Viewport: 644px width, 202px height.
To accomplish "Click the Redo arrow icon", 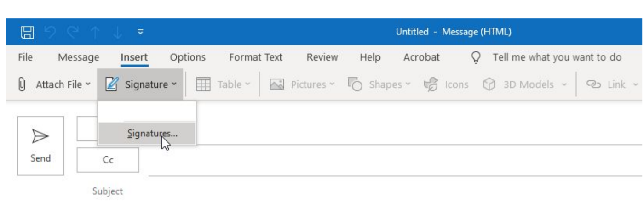I will [72, 33].
